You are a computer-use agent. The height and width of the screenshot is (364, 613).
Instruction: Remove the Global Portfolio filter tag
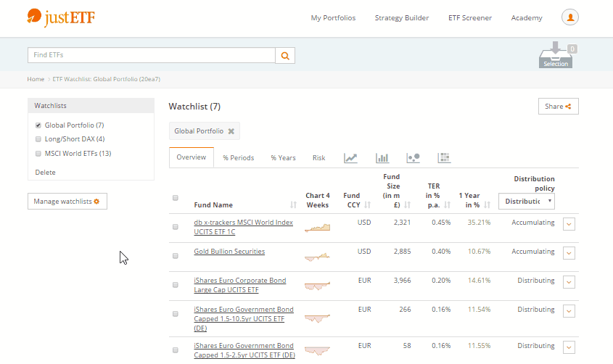(x=231, y=131)
